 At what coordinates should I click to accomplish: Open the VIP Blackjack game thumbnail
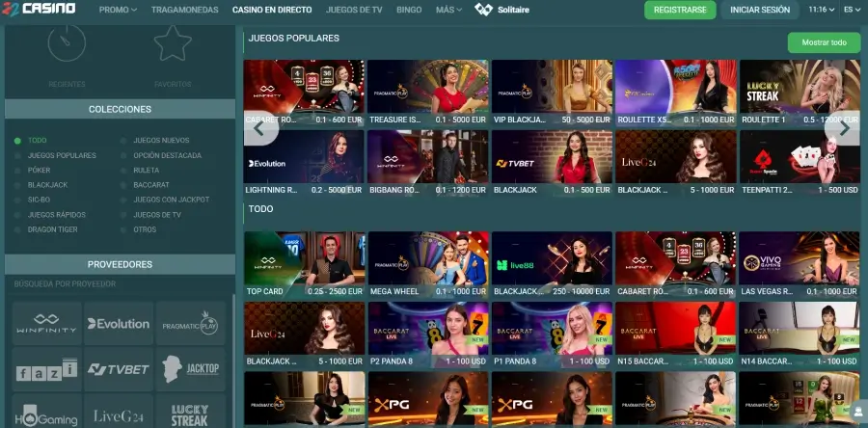[x=552, y=87]
